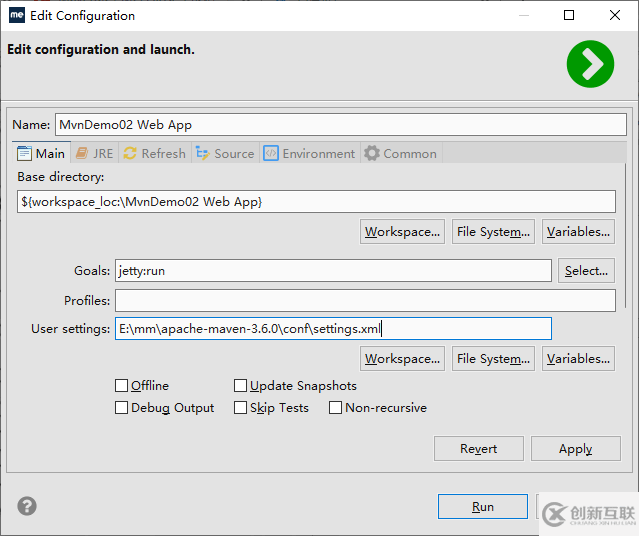Click inside the Profiles input field

point(365,300)
